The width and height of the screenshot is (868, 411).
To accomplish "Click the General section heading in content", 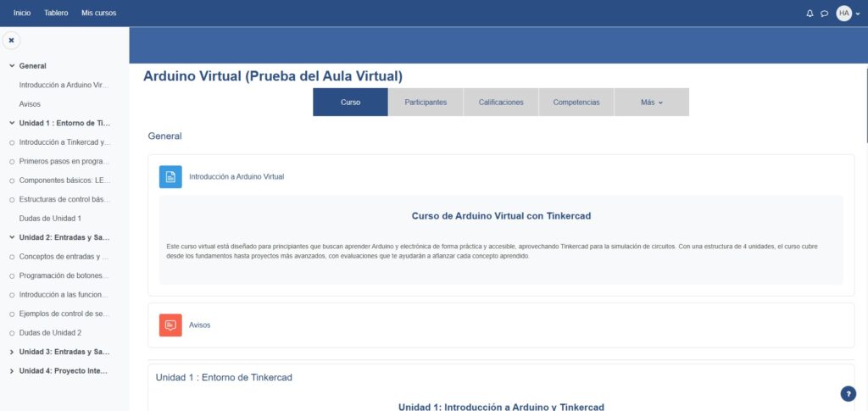I will pyautogui.click(x=164, y=136).
